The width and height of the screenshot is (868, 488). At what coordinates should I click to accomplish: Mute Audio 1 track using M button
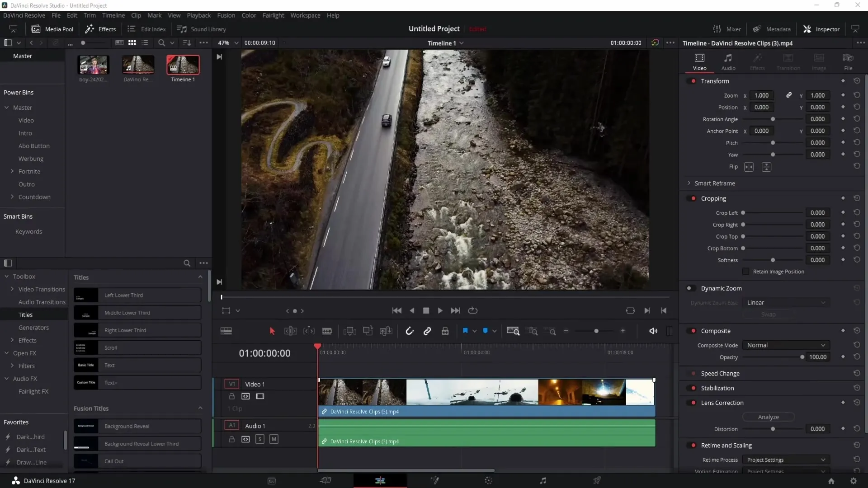pos(274,439)
